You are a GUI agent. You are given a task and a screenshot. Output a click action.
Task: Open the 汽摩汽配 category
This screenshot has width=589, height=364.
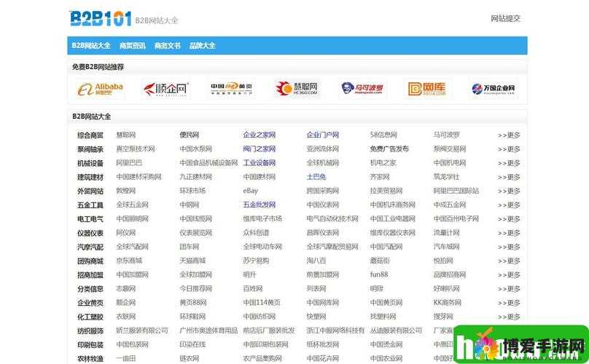[90, 247]
